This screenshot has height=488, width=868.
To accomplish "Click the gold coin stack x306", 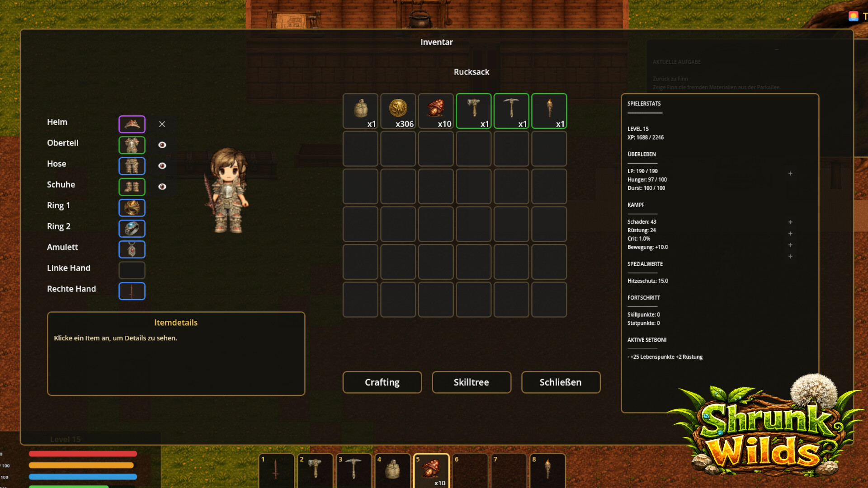I will [398, 111].
